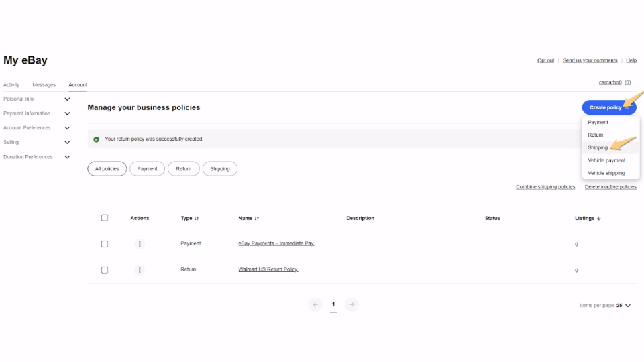Switch to the Activity tab
Image resolution: width=644 pixels, height=362 pixels.
(x=11, y=85)
